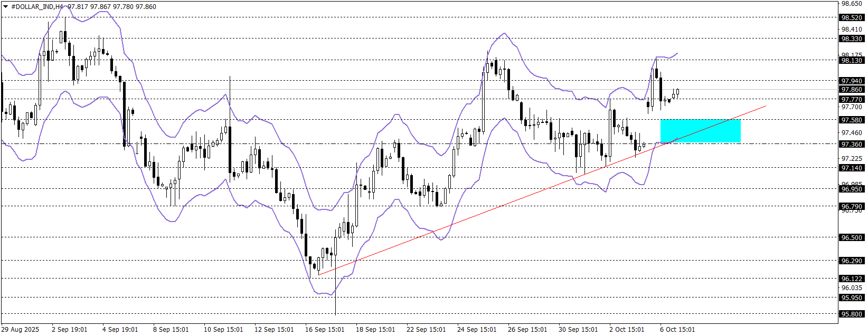The height and width of the screenshot is (336, 868).
Task: Click the 96.122 price level label
Action: [852, 279]
